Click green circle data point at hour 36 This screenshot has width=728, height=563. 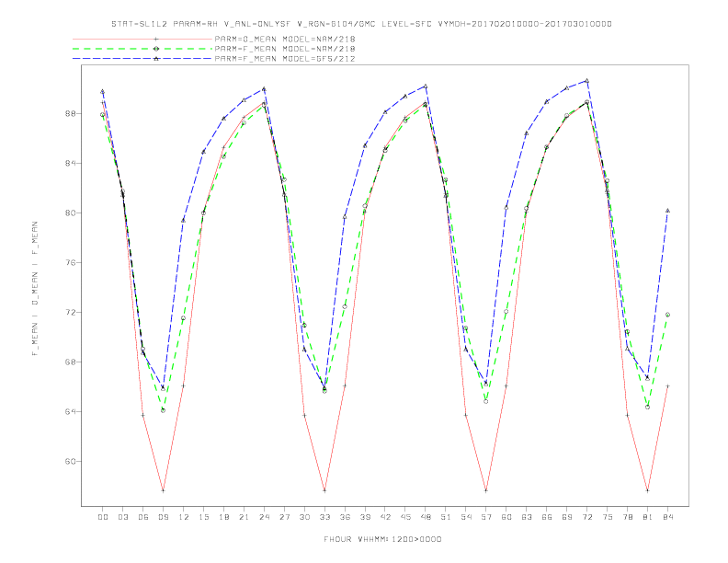point(345,306)
